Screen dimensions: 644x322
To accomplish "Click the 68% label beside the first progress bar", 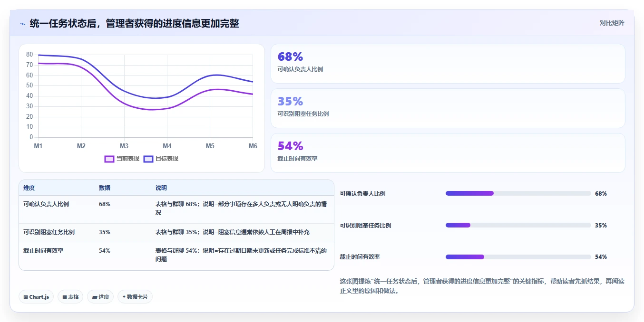I will tap(601, 193).
